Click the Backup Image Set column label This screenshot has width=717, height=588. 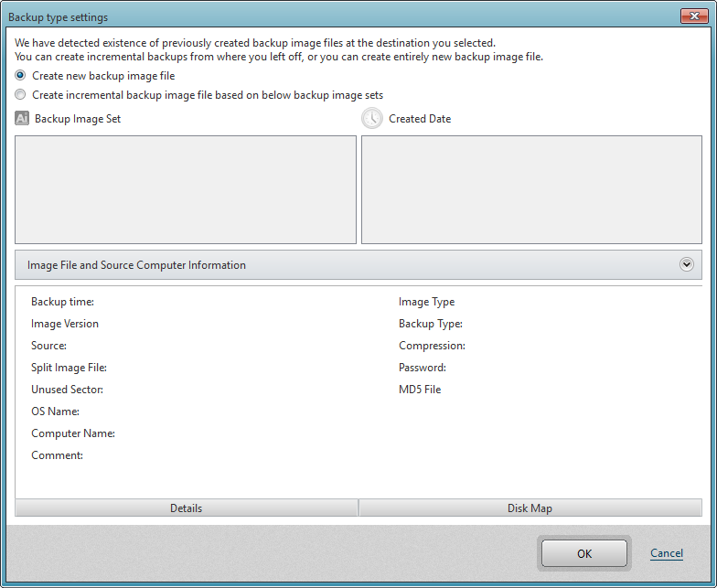(x=78, y=119)
